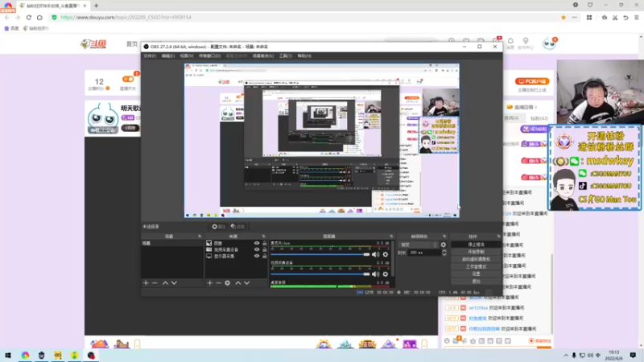
Task: Open the Help menu in OBS
Action: pos(304,56)
